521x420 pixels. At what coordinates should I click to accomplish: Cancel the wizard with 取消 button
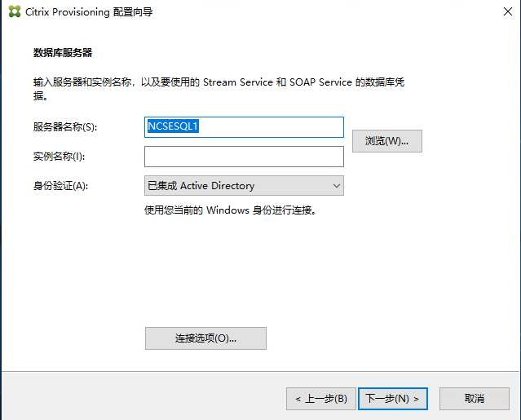tap(474, 399)
